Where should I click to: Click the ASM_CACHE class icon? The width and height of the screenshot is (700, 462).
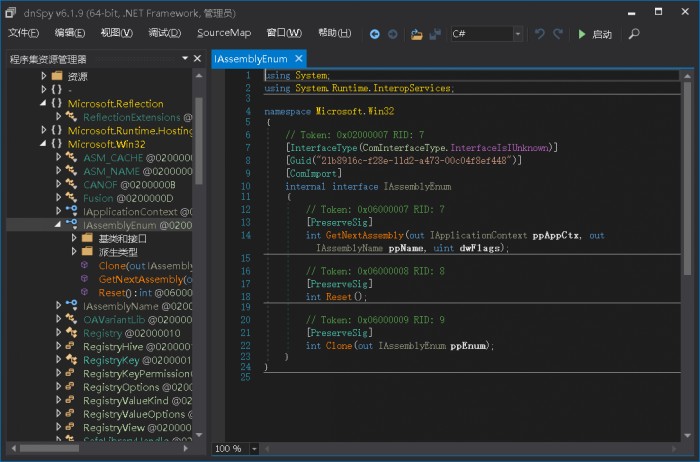click(71, 157)
